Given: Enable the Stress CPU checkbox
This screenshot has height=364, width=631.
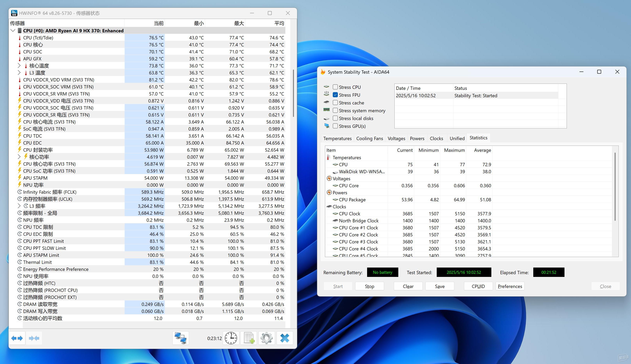Looking at the screenshot, I should pyautogui.click(x=335, y=87).
